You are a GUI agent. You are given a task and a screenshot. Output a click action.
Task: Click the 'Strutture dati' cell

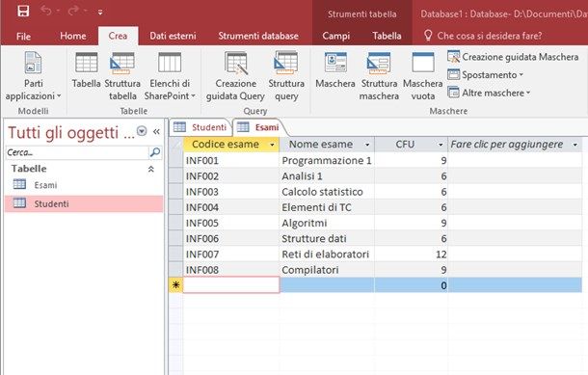327,238
